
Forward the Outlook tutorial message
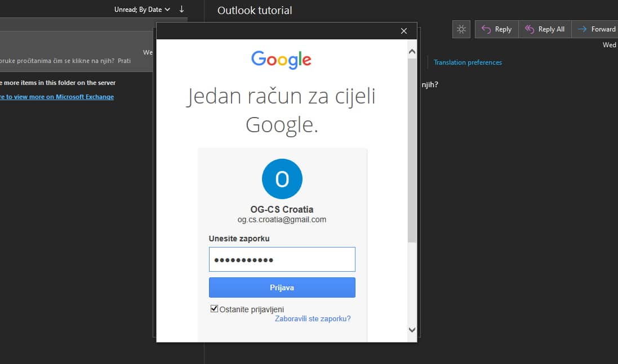click(x=596, y=29)
